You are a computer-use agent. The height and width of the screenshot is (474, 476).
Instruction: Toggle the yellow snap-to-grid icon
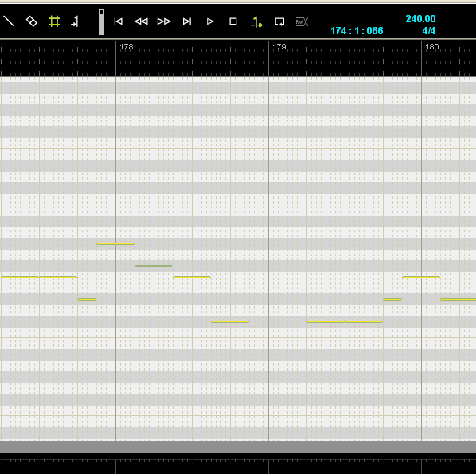[54, 21]
